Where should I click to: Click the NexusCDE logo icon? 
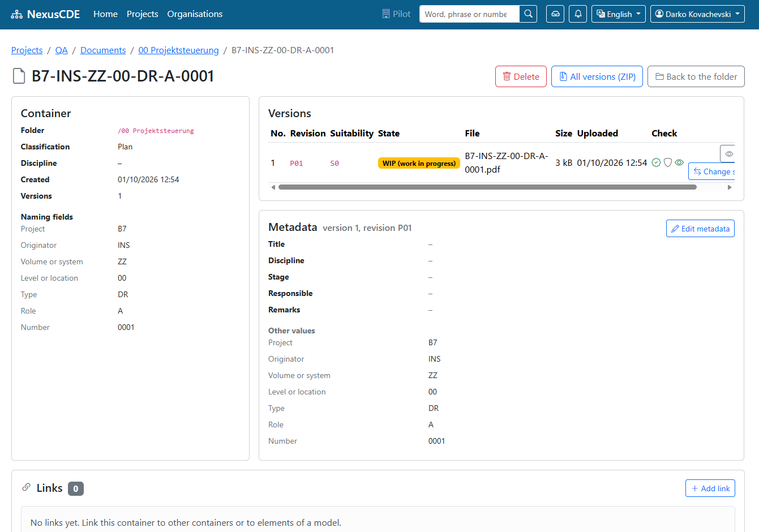[x=17, y=14]
